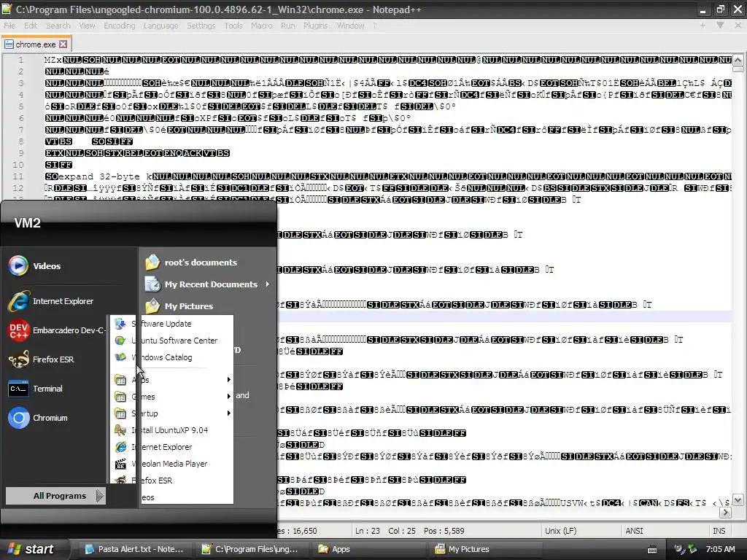Open the View menu
Image resolution: width=747 pixels, height=560 pixels.
pos(88,26)
